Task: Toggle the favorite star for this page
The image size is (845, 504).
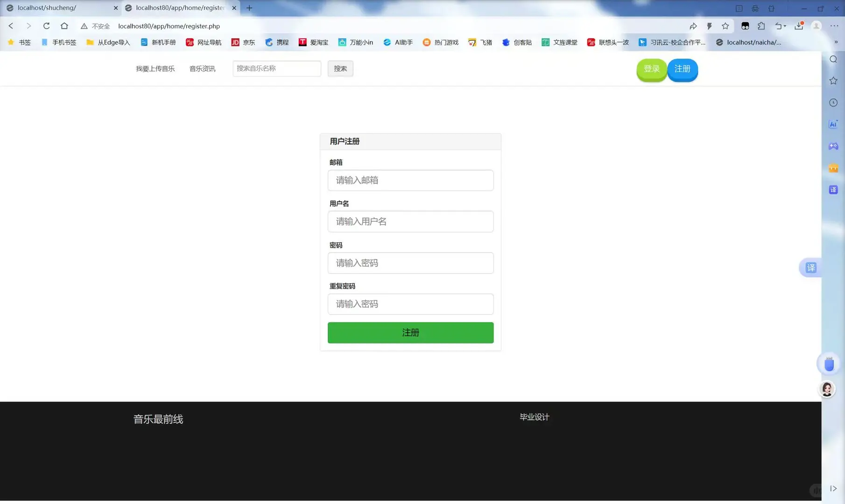Action: click(x=725, y=26)
